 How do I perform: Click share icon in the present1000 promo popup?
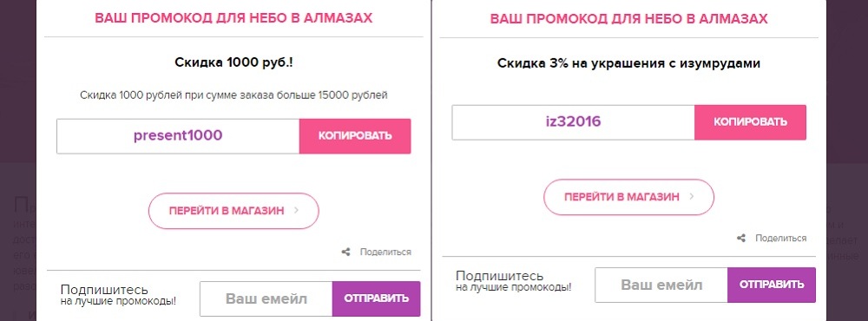(346, 252)
